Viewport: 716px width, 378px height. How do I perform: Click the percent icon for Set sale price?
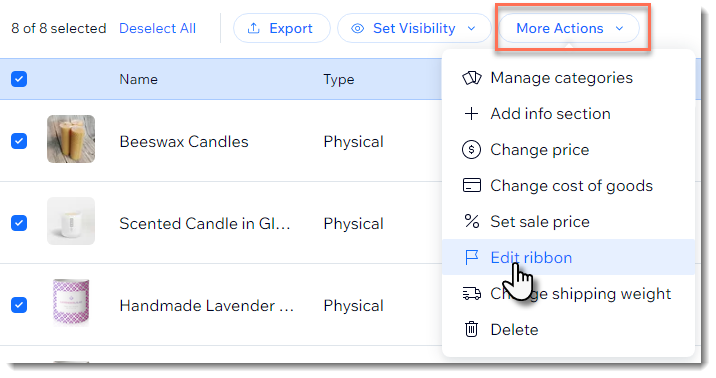472,221
